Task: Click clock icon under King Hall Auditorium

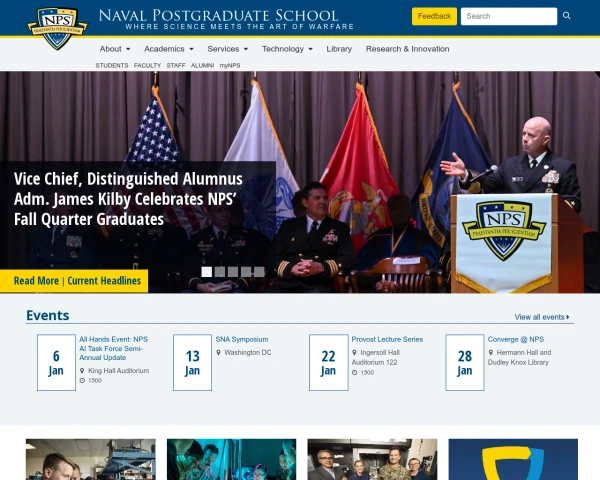Action: coord(82,380)
